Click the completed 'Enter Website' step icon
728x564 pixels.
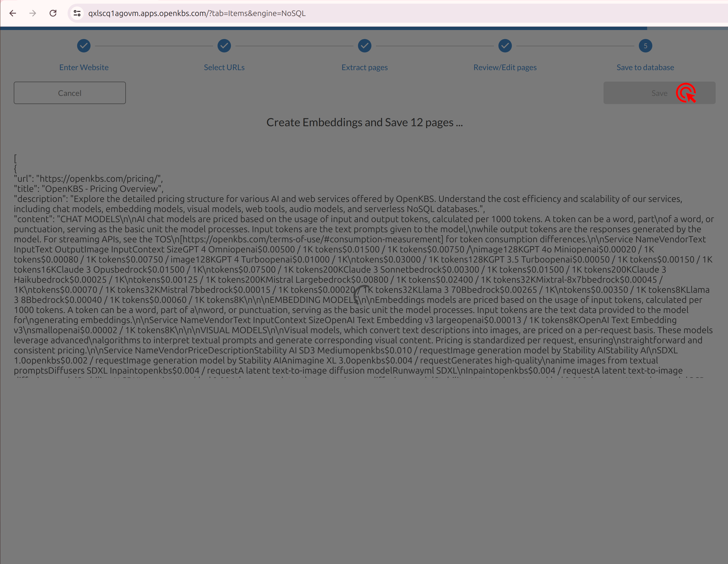click(83, 45)
